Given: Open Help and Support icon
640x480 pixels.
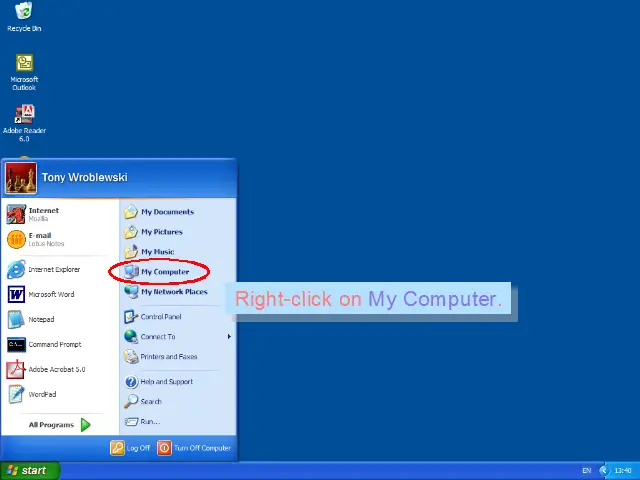Looking at the screenshot, I should (x=131, y=382).
